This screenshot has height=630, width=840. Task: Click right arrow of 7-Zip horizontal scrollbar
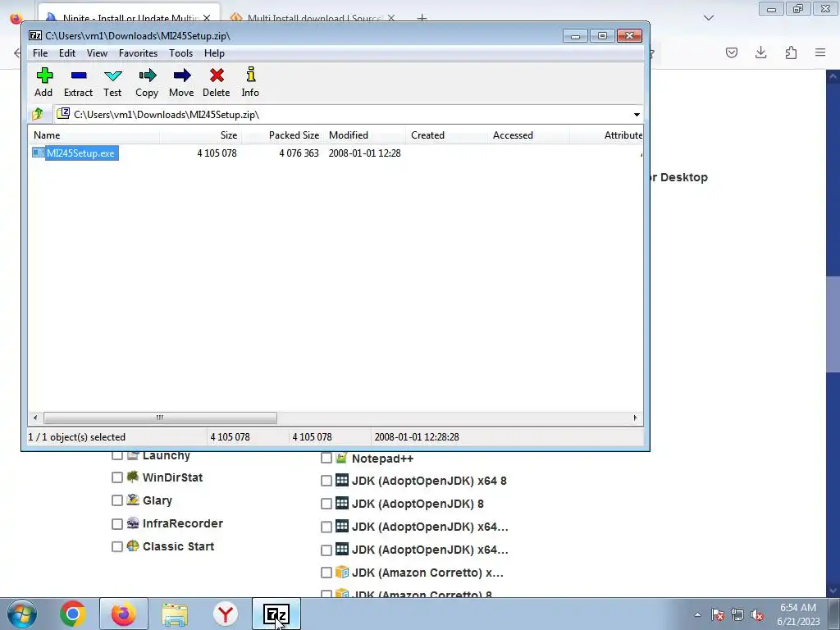coord(636,418)
